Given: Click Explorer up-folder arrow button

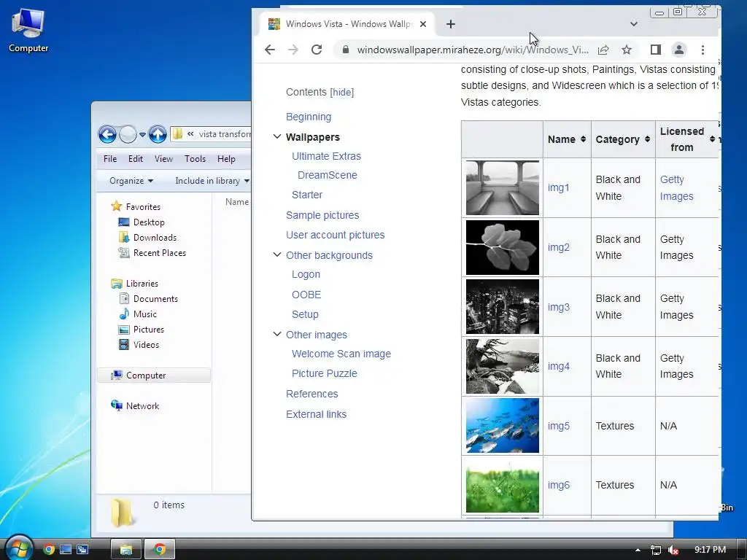Looking at the screenshot, I should click(x=158, y=135).
